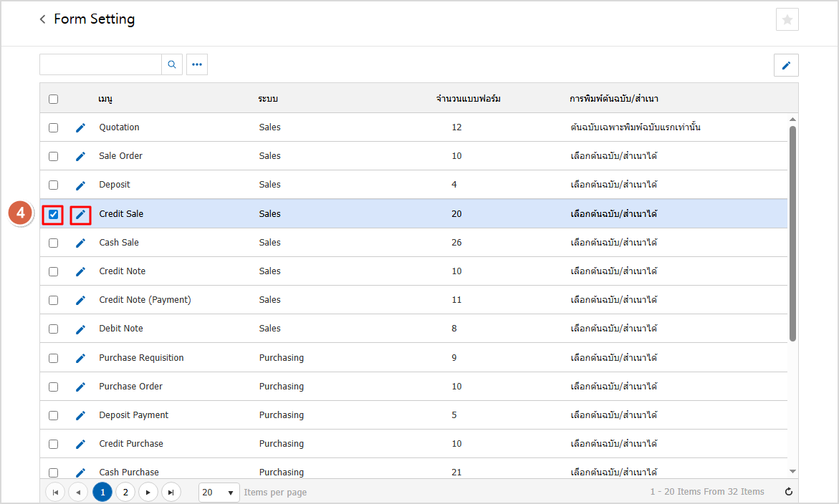Click the search magnifier icon

click(172, 64)
